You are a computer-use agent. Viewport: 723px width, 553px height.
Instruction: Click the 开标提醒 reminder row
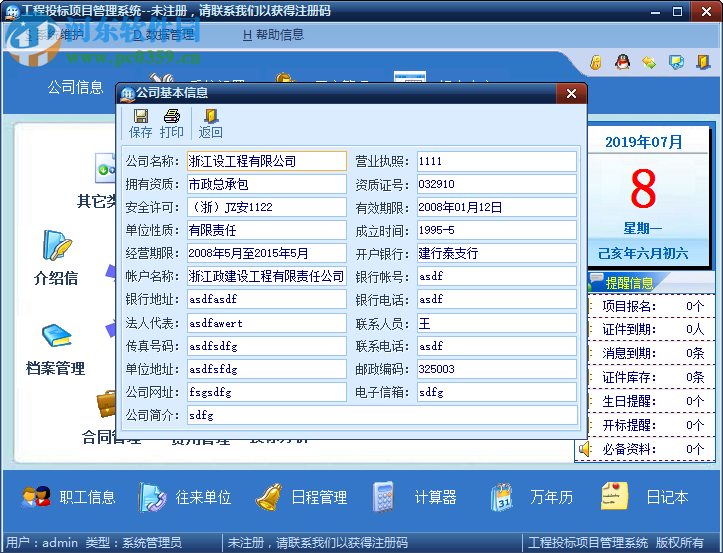(652, 425)
